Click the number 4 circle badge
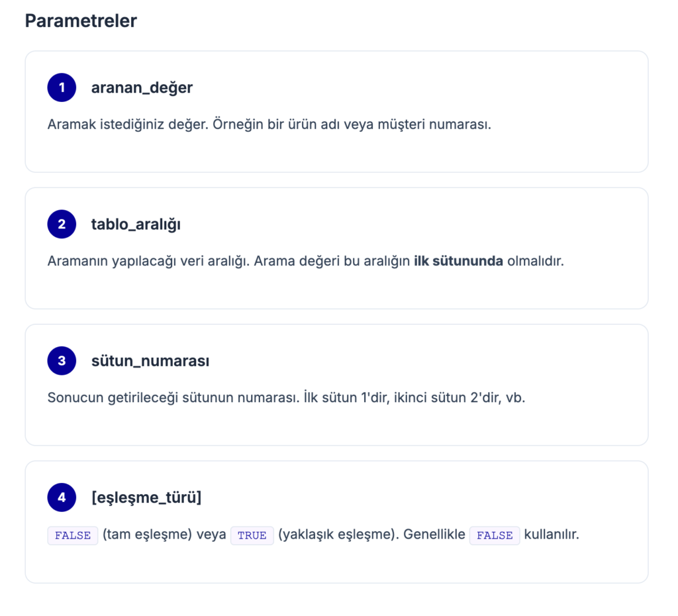 point(62,497)
